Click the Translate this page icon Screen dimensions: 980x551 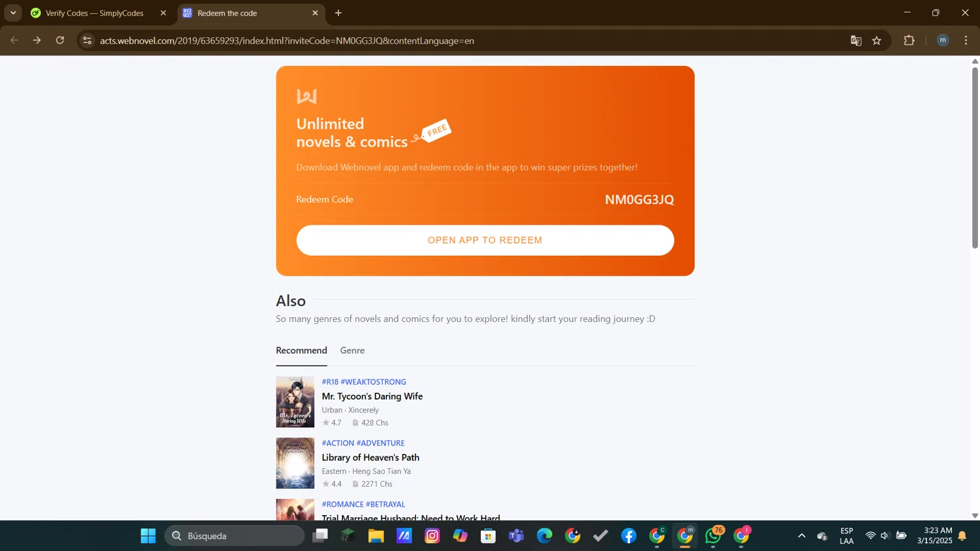tap(856, 40)
